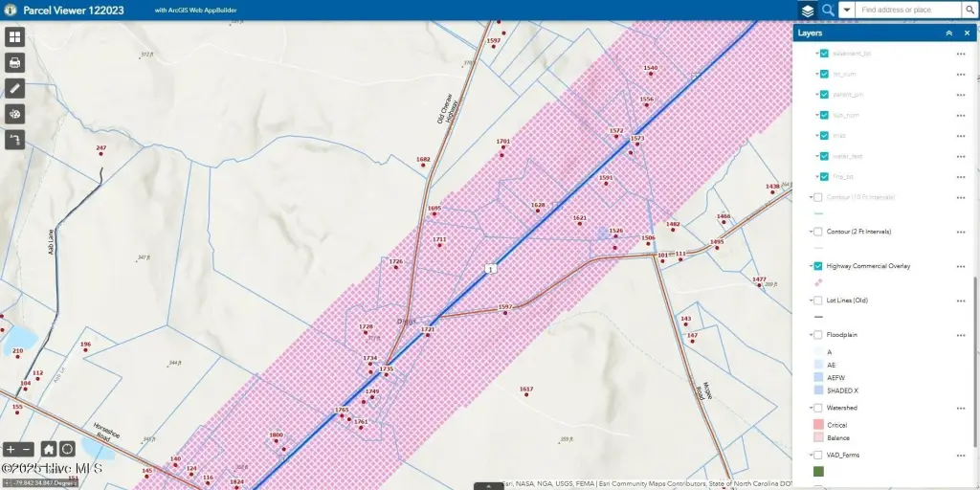The height and width of the screenshot is (490, 980).
Task: Click the search magnifier submit button
Action: coord(969,11)
